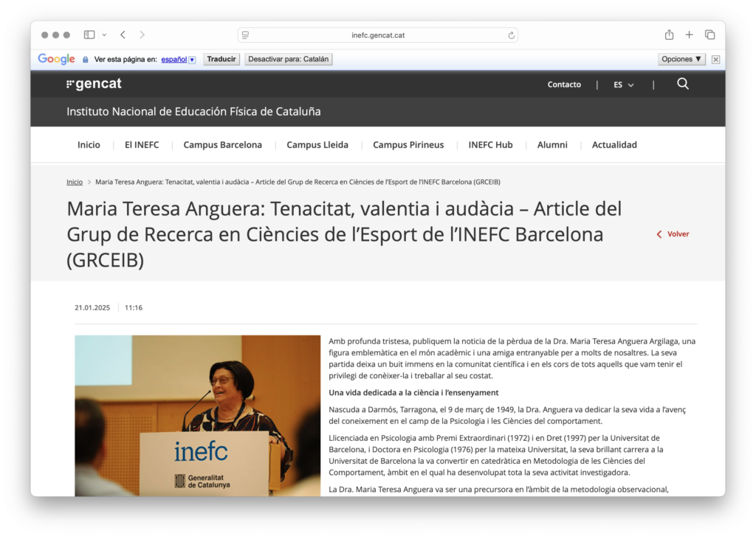The width and height of the screenshot is (756, 537).
Task: Click the Safari sidebar toggle icon
Action: pyautogui.click(x=89, y=35)
